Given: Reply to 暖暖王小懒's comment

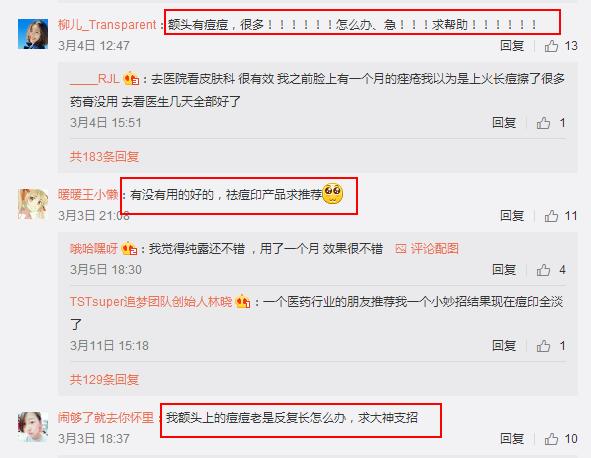Looking at the screenshot, I should (512, 216).
